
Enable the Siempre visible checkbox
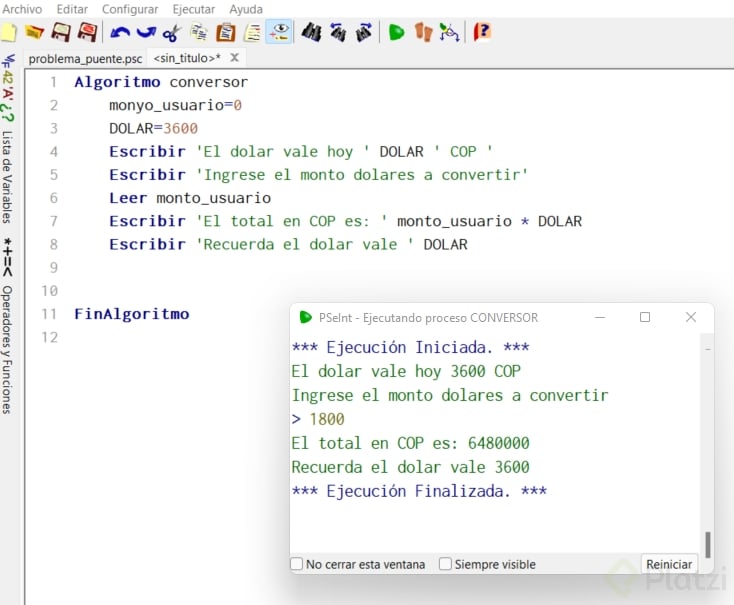[446, 564]
